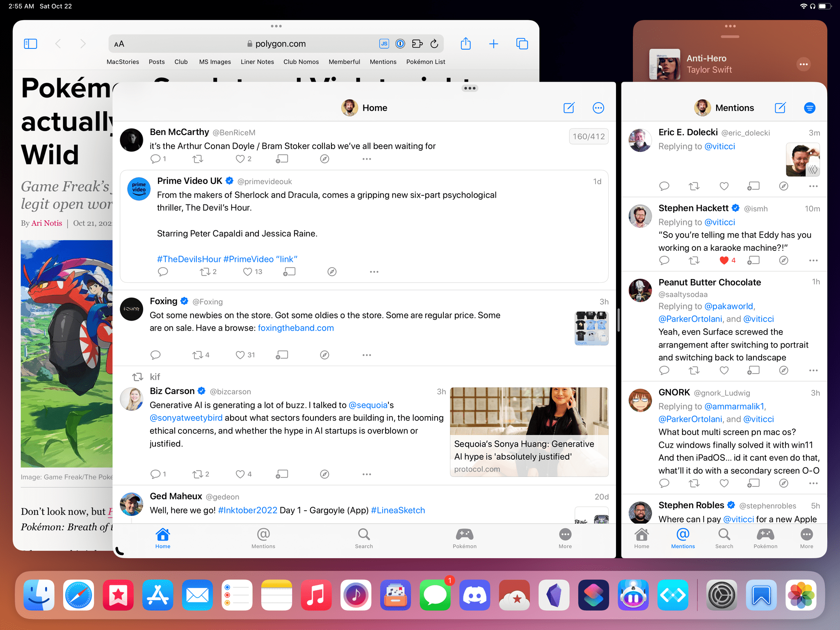The image size is (840, 630).
Task: Like the Prime Video UK tweet
Action: pyautogui.click(x=248, y=272)
